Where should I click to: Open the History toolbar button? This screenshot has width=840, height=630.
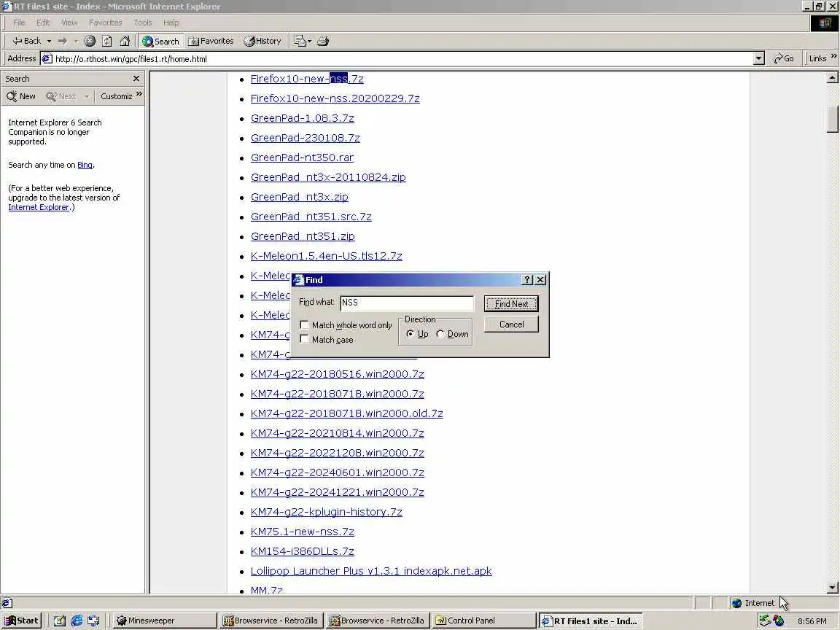[x=262, y=41]
